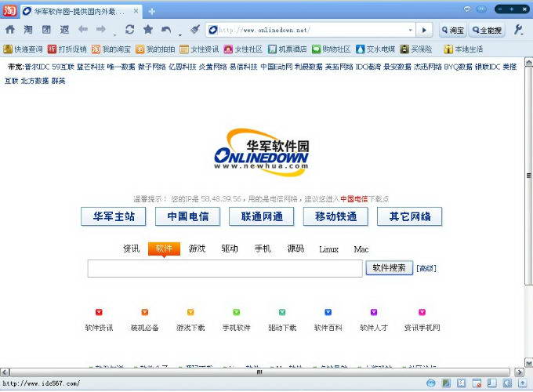The image size is (533, 392).
Task: Click the Go arrow beside address bar
Action: click(424, 30)
